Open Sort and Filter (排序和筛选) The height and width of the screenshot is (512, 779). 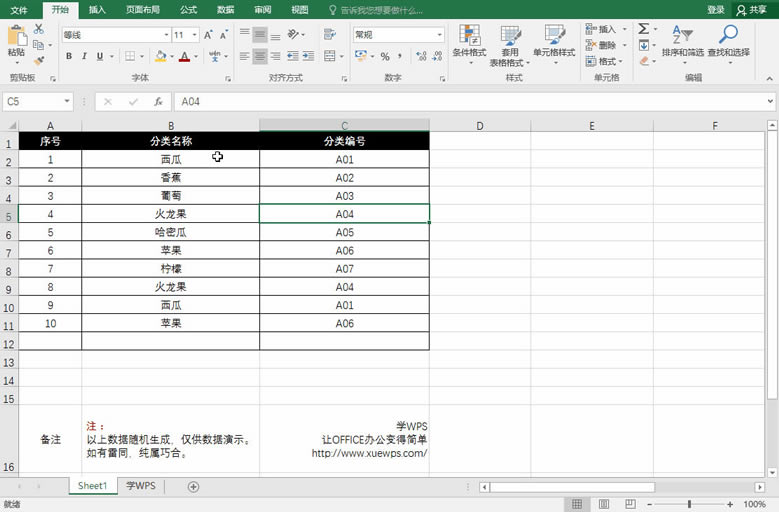click(x=682, y=44)
